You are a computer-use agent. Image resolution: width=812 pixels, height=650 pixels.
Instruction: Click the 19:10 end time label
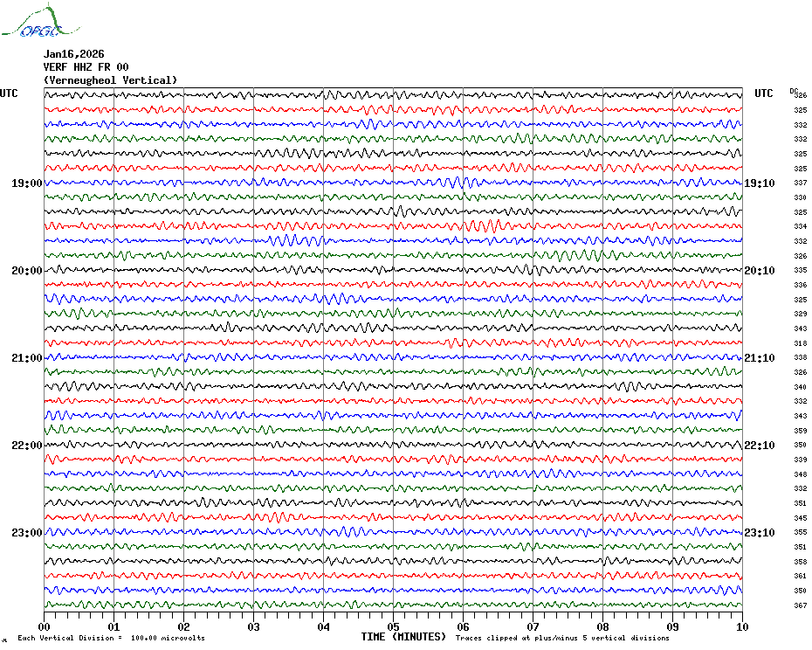pyautogui.click(x=760, y=183)
